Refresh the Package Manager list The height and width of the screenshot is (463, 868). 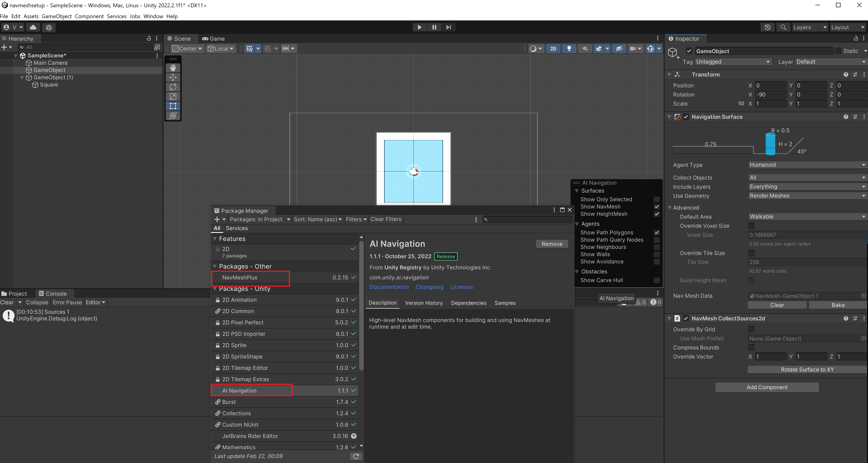[x=356, y=456]
